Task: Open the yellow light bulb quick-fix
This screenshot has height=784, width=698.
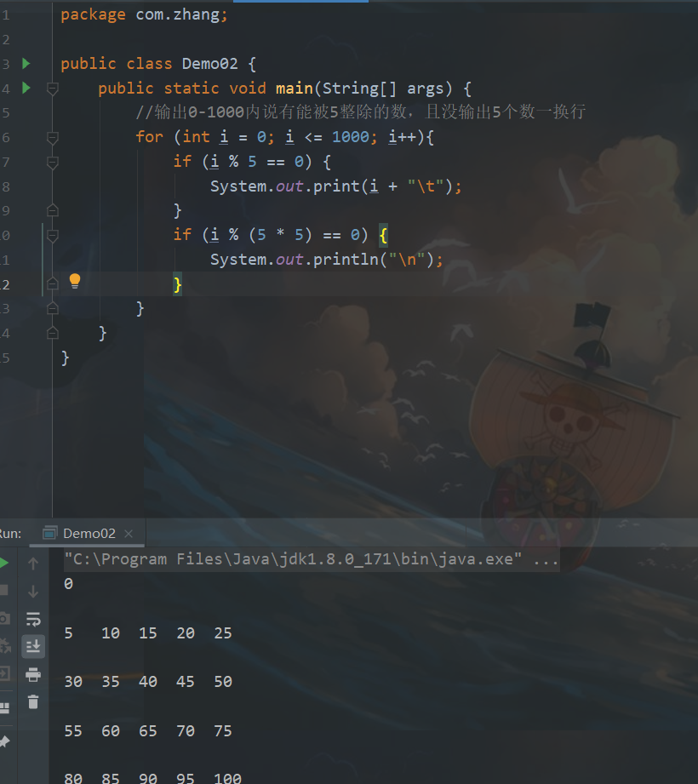Action: click(x=75, y=281)
